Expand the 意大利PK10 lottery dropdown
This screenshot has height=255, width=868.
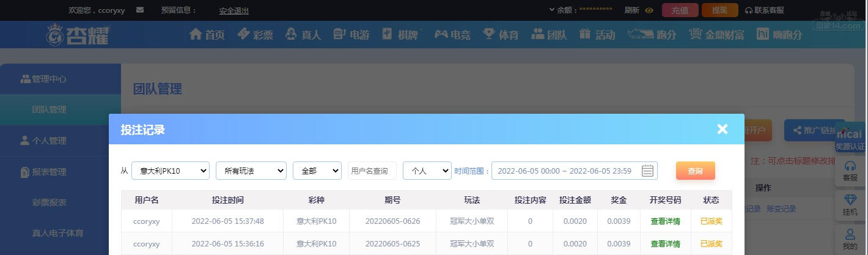[x=171, y=171]
